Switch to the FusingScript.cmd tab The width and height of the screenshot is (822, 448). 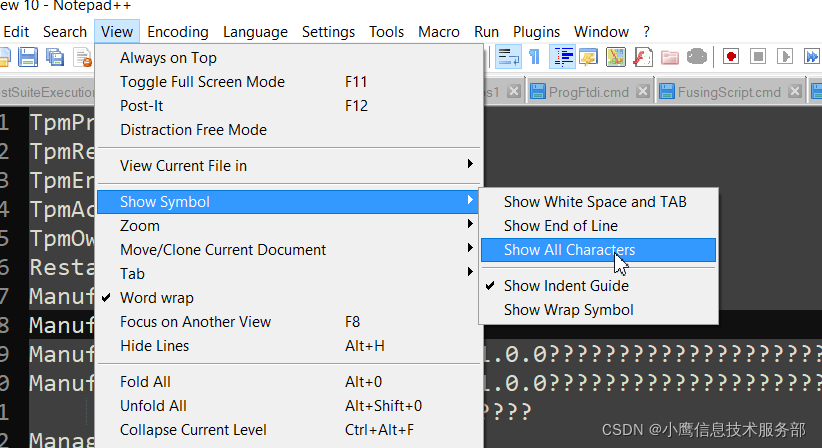click(729, 92)
